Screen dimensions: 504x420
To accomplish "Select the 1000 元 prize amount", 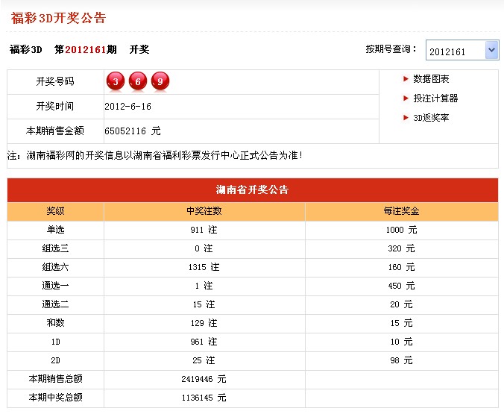I will 401,230.
